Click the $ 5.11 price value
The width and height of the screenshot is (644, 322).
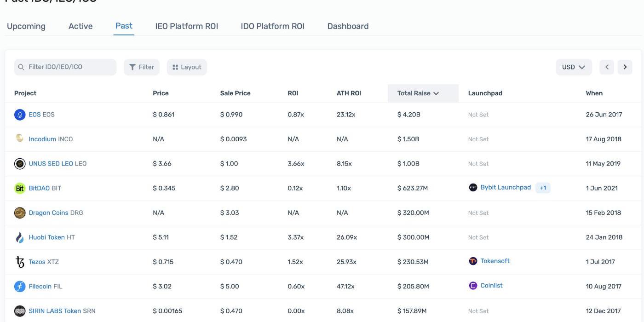click(161, 237)
